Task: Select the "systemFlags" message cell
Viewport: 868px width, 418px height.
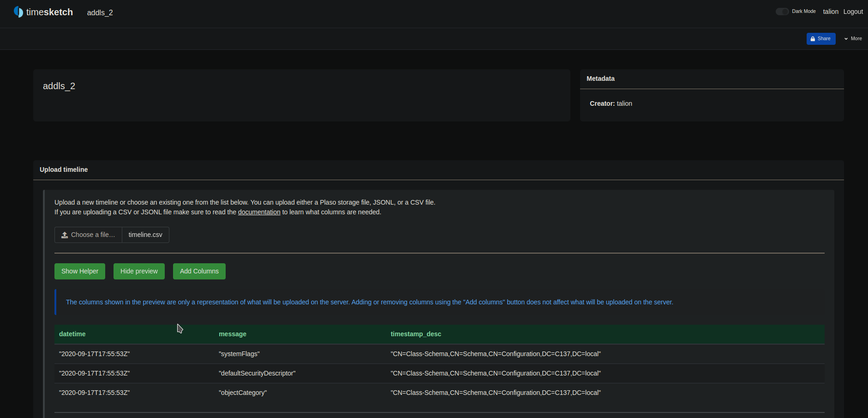Action: pos(239,354)
